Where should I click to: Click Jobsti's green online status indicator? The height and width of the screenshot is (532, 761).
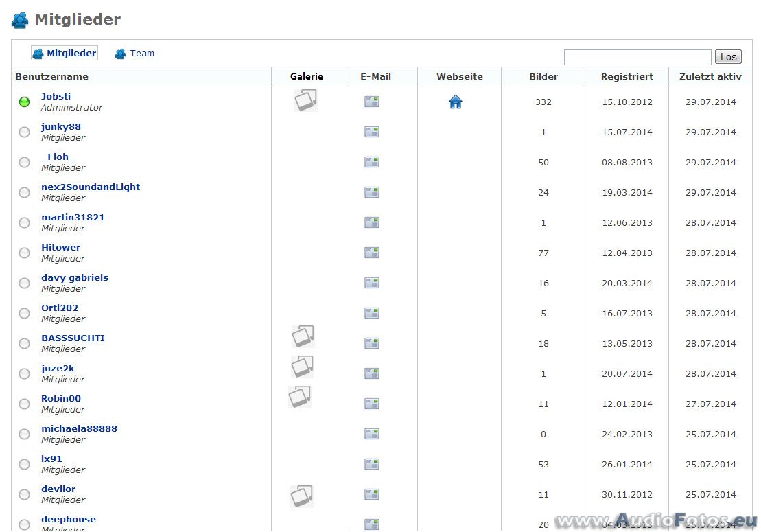click(x=24, y=102)
